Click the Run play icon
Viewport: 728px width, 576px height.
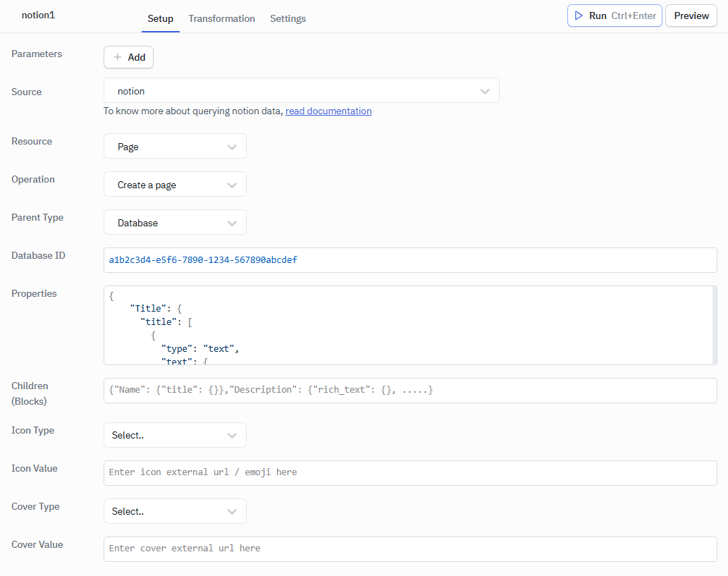(579, 16)
